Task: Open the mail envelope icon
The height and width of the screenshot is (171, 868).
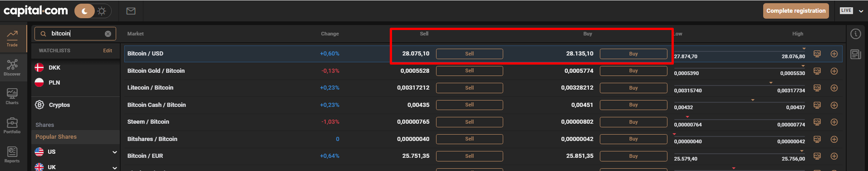Action: 131,11
